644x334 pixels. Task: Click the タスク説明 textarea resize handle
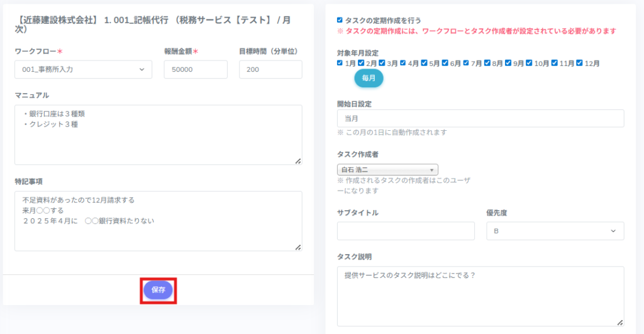pos(620,322)
